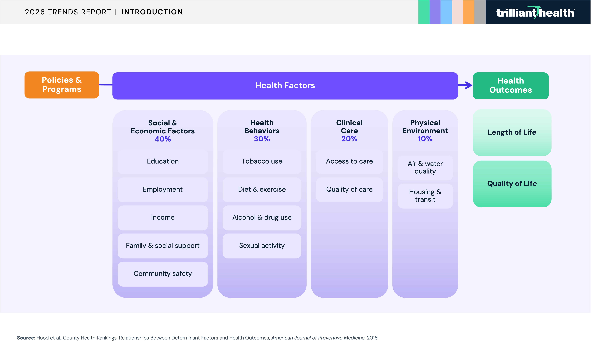Screen dimensions: 591x364
Task: Click the INTRODUCTION section title
Action: click(x=152, y=12)
